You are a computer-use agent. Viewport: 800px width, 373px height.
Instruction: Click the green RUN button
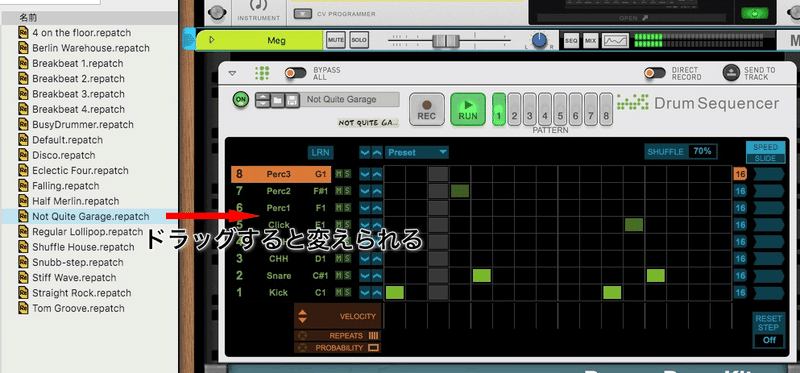pos(468,109)
